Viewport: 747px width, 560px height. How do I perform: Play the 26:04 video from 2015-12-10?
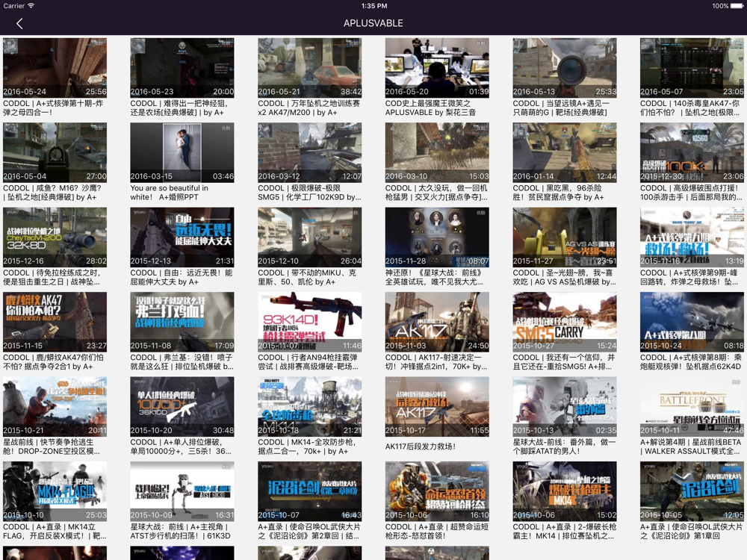click(310, 237)
